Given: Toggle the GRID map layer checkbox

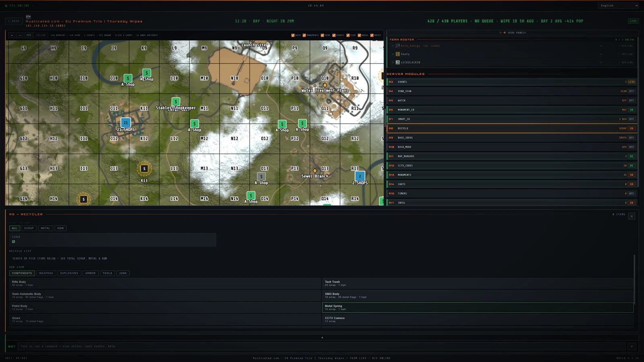Looking at the screenshot, I should [293, 35].
